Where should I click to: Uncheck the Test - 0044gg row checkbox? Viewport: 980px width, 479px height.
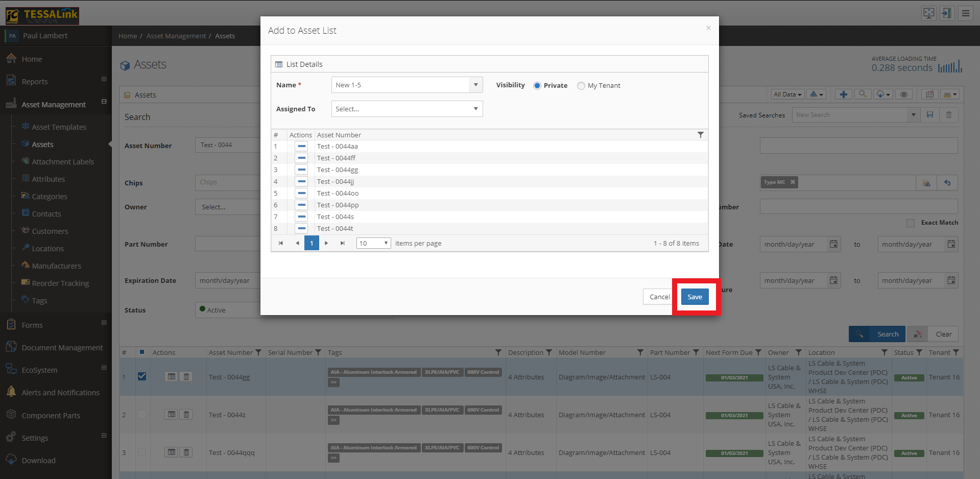pos(142,376)
